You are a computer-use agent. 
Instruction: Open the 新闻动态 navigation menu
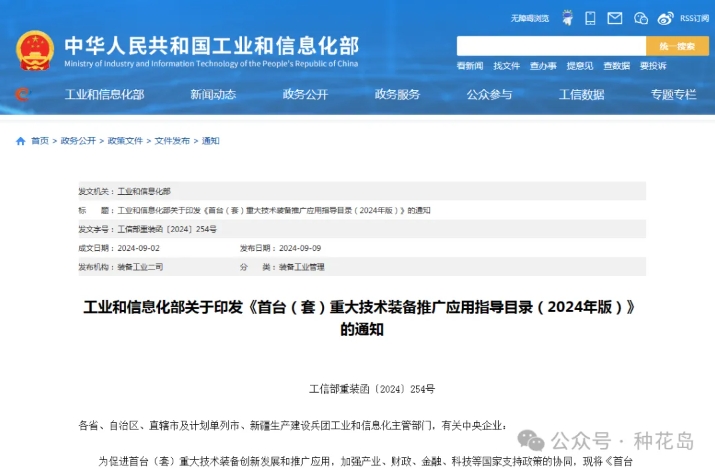[x=213, y=95]
